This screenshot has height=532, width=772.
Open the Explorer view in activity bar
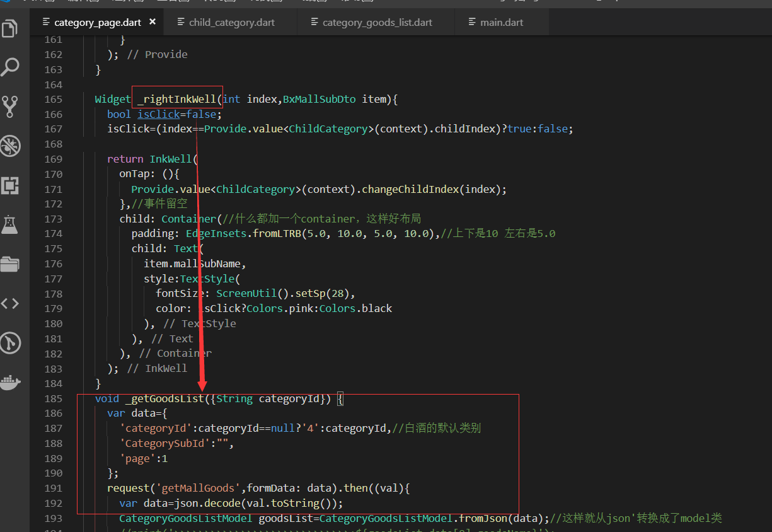[x=10, y=28]
